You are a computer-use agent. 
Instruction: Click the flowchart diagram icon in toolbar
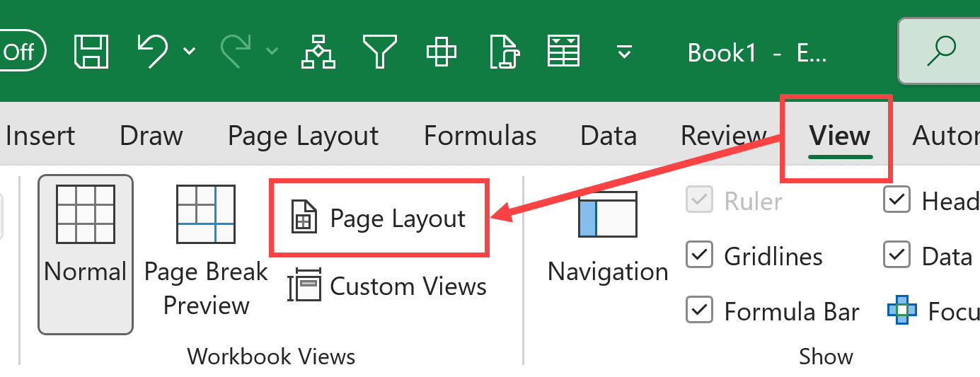(318, 51)
